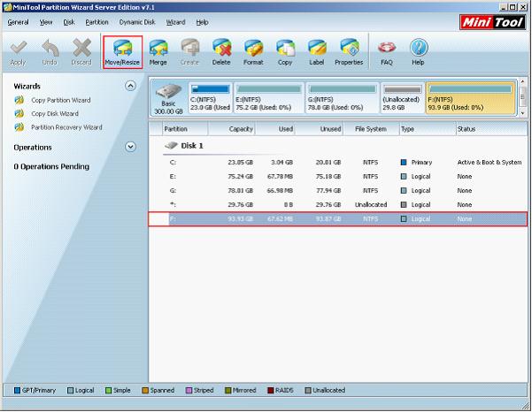Open the Partition menu
This screenshot has width=532, height=412.
click(x=96, y=22)
